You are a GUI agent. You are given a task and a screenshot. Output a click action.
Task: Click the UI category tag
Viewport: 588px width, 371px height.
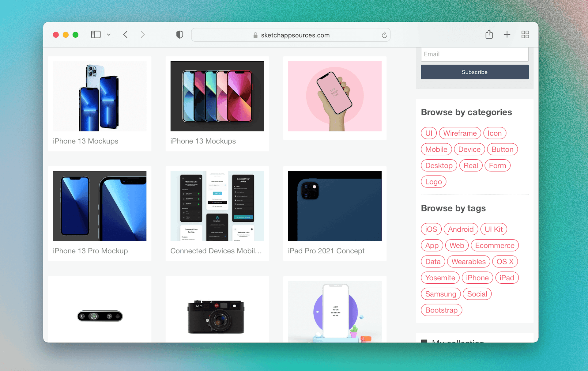[429, 133]
